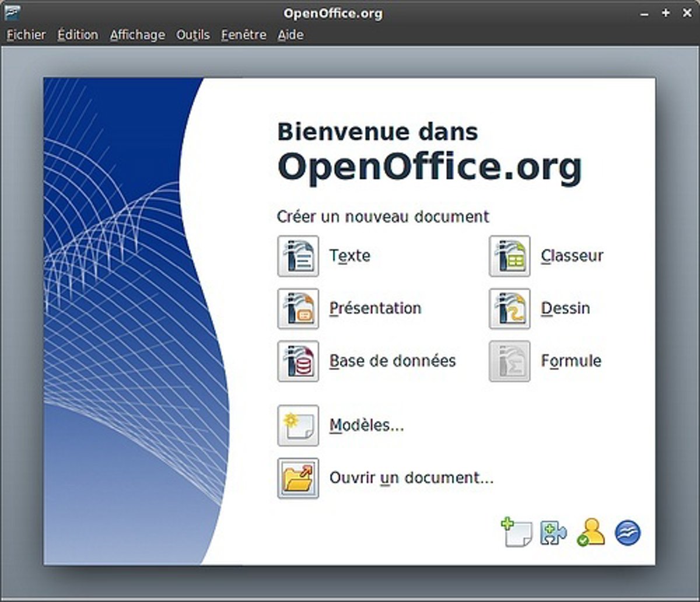Select the "Ouvrir un document..." label
The image size is (700, 602).
coord(411,478)
